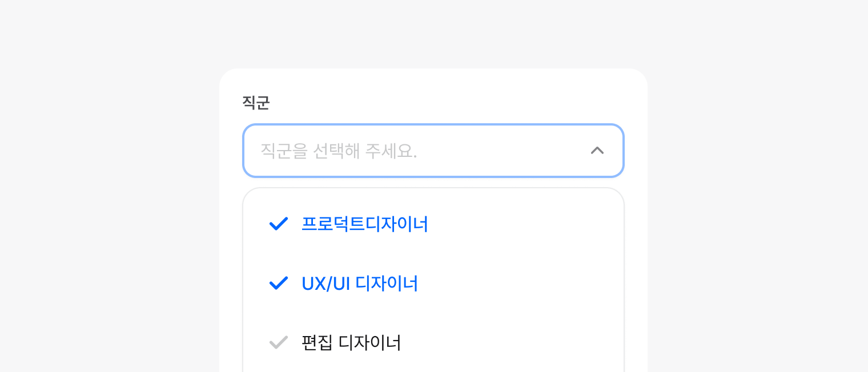Click the blue checkmark beside UX/UI 디자이너
Viewport: 868px width, 372px height.
278,284
